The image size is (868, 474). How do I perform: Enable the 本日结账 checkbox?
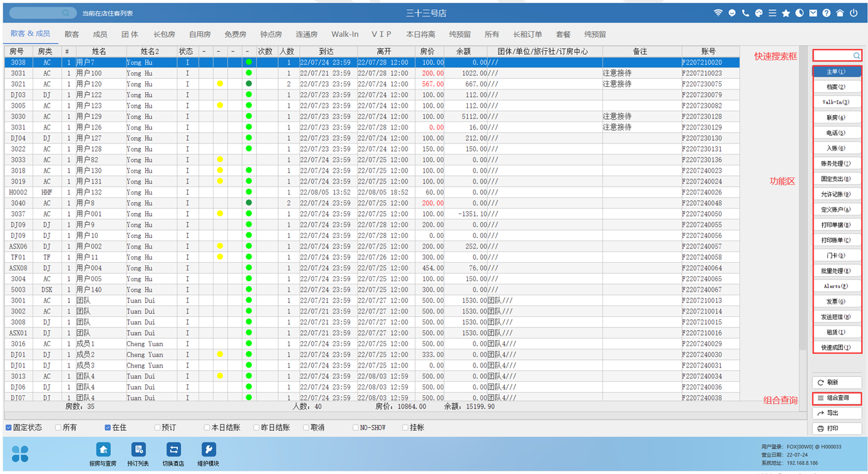(207, 428)
